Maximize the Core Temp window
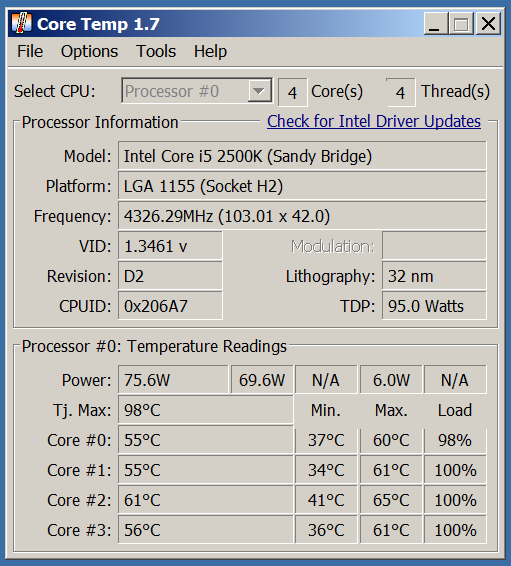Viewport: 511px width, 566px height. point(461,24)
